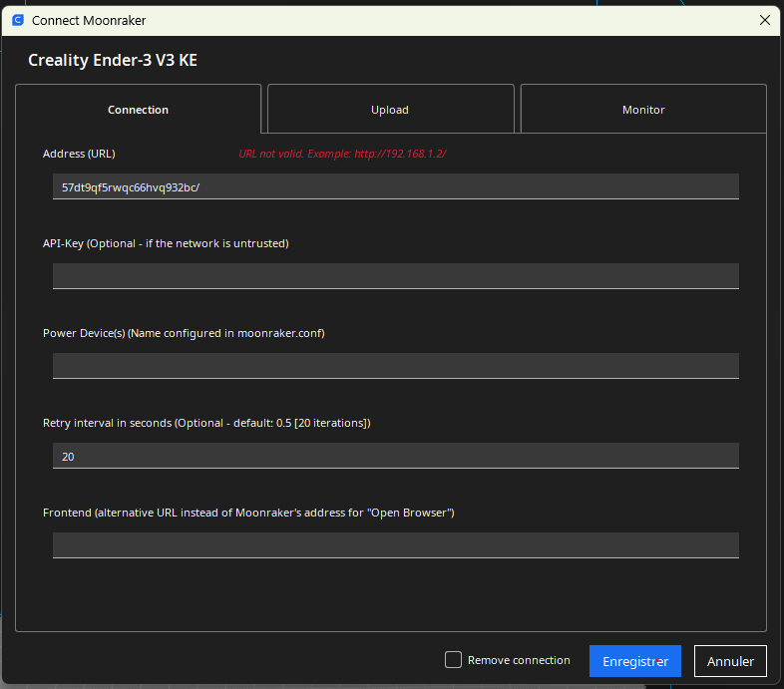
Task: Open the Monitor tab
Action: click(643, 109)
